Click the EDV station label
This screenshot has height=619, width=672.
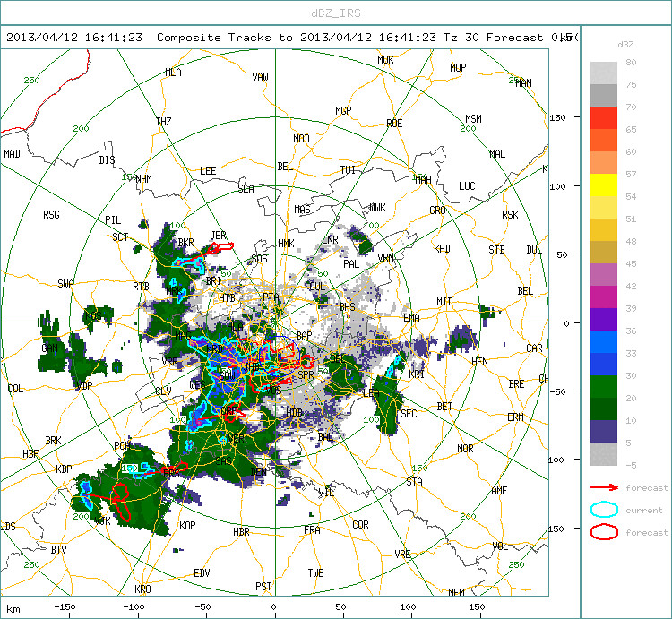(202, 572)
